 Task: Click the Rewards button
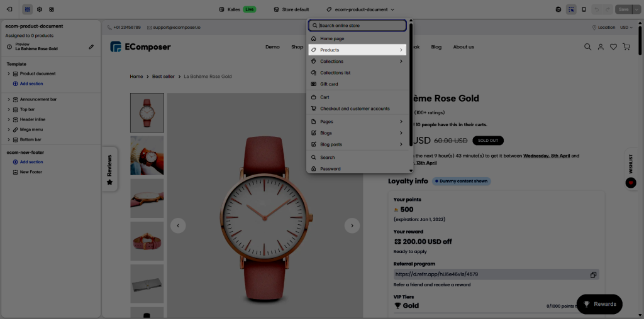click(599, 304)
